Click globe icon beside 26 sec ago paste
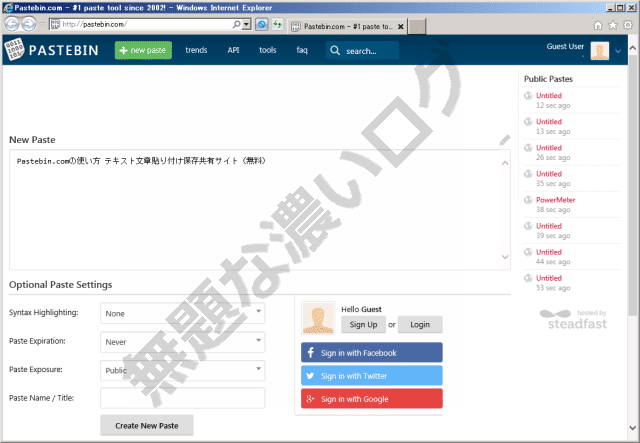The width and height of the screenshot is (640, 443). (528, 148)
